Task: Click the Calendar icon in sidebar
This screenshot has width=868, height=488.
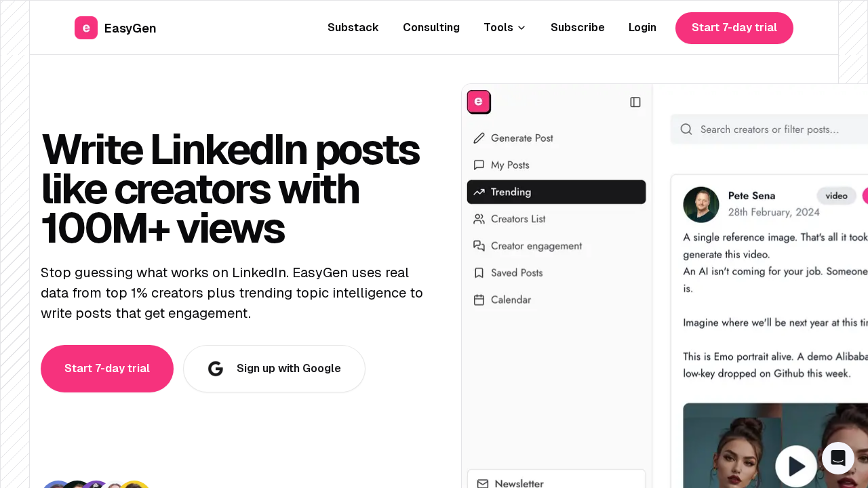Action: [479, 300]
